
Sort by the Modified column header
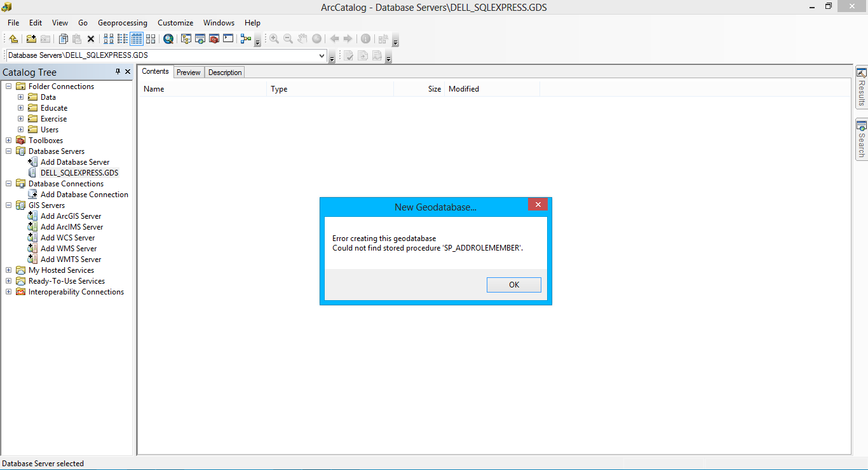coord(492,89)
